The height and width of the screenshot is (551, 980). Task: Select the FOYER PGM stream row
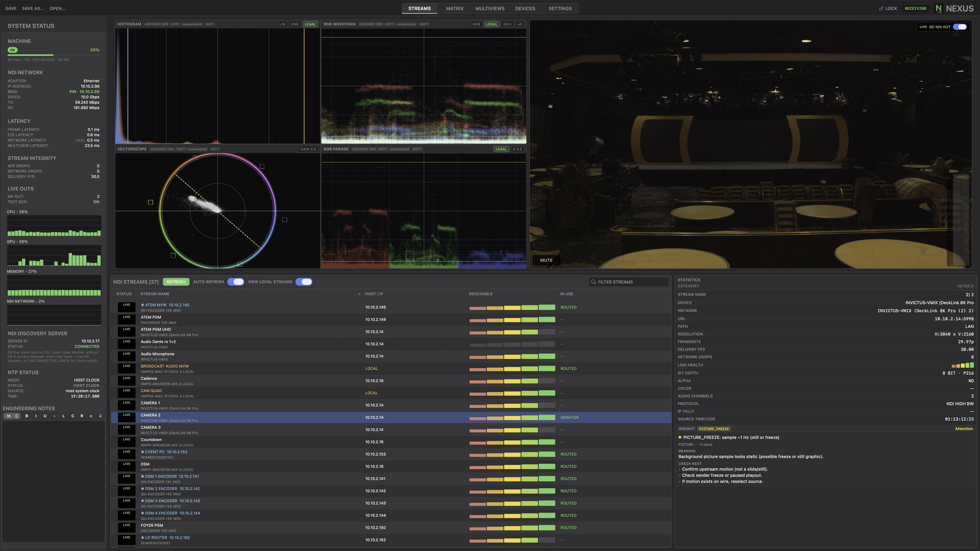(391, 528)
